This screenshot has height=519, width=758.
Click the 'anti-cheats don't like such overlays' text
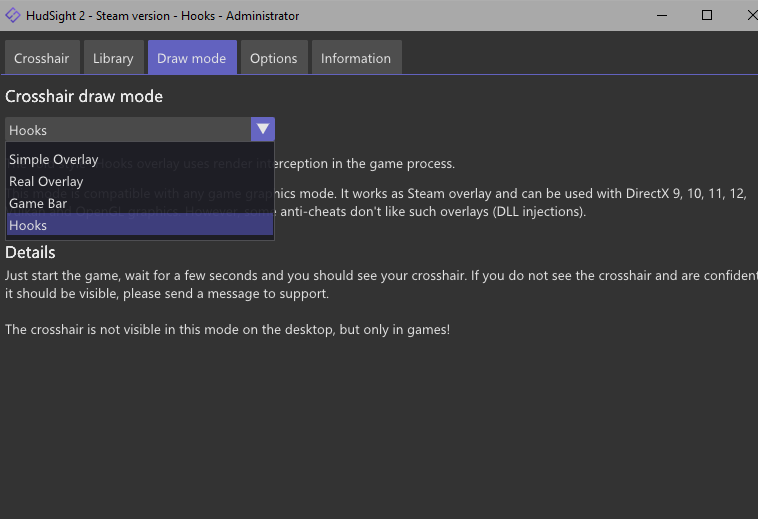point(433,212)
